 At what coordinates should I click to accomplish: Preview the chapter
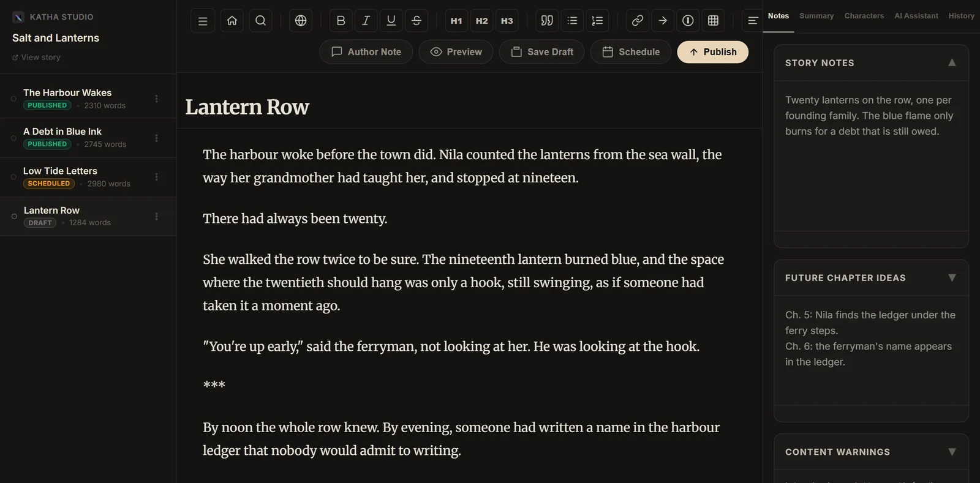[456, 52]
